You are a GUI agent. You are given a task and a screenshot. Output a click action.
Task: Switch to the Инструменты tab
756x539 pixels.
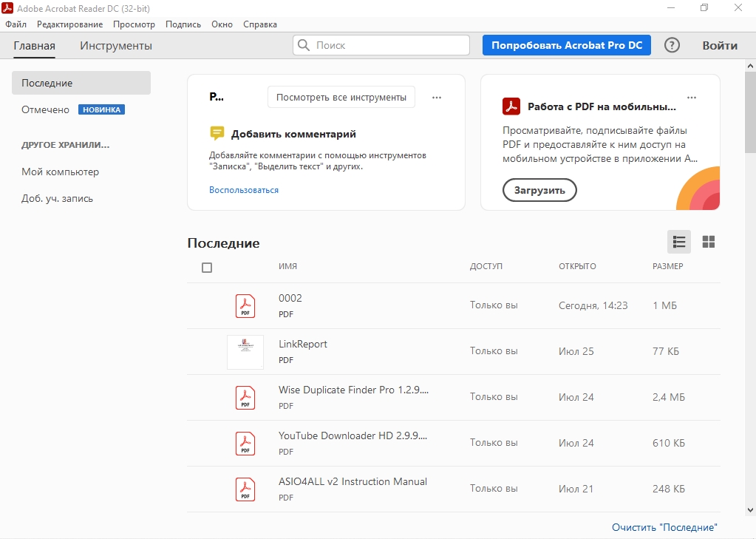116,46
